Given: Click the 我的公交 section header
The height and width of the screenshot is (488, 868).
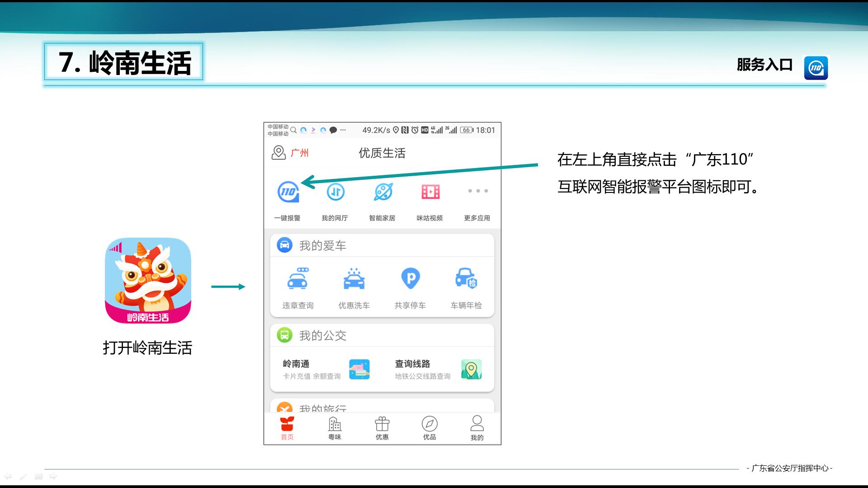Looking at the screenshot, I should tap(323, 335).
